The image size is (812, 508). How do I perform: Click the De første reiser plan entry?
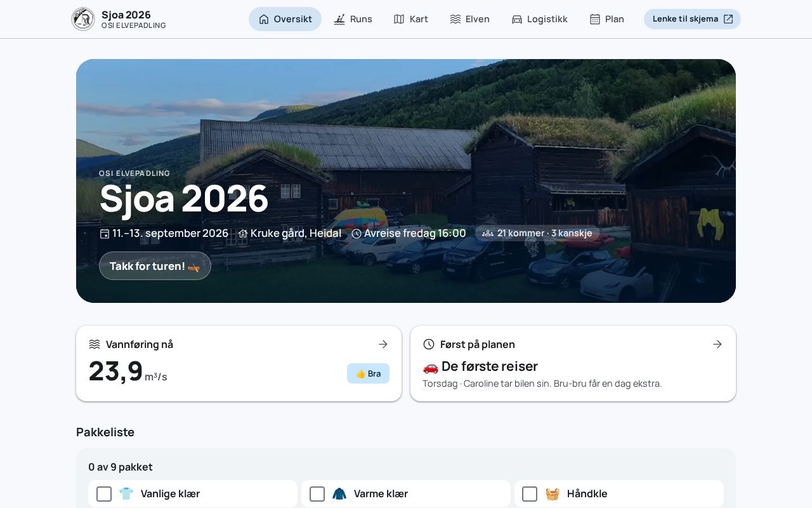[480, 366]
